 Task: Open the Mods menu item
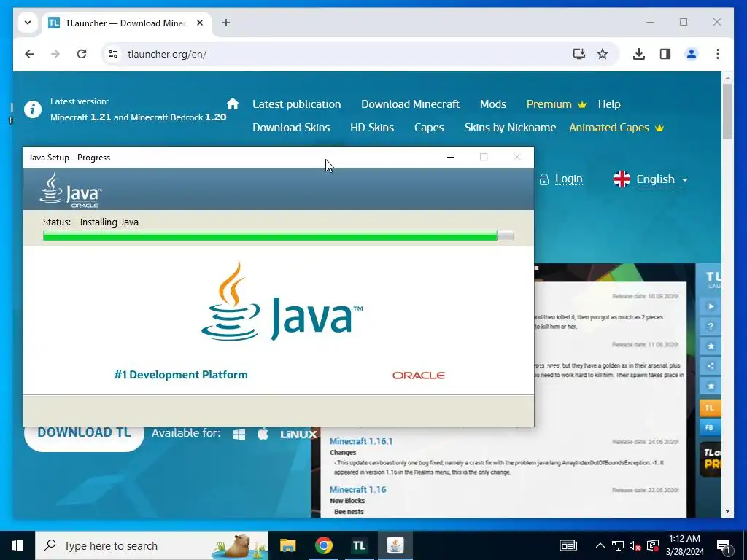(x=492, y=104)
